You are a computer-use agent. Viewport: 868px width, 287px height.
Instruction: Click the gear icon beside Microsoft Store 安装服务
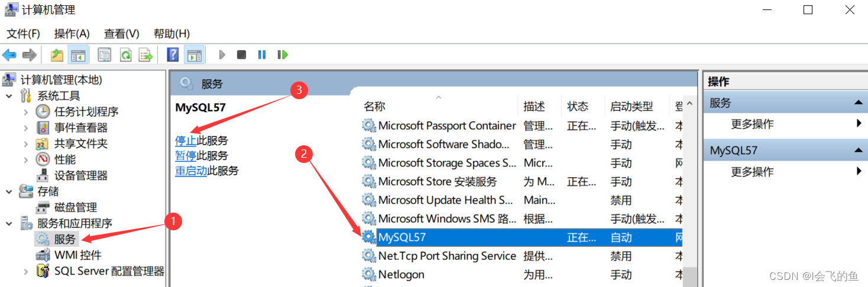tap(369, 181)
